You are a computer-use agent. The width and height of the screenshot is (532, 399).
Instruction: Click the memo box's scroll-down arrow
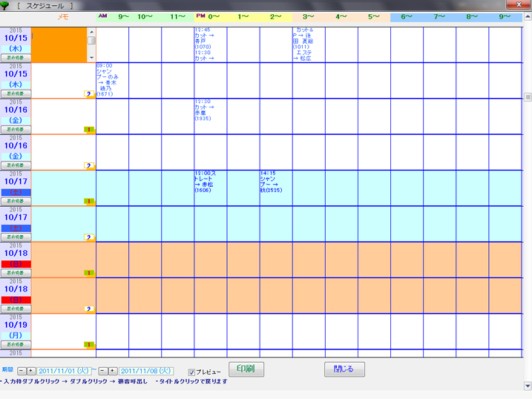(x=91, y=58)
